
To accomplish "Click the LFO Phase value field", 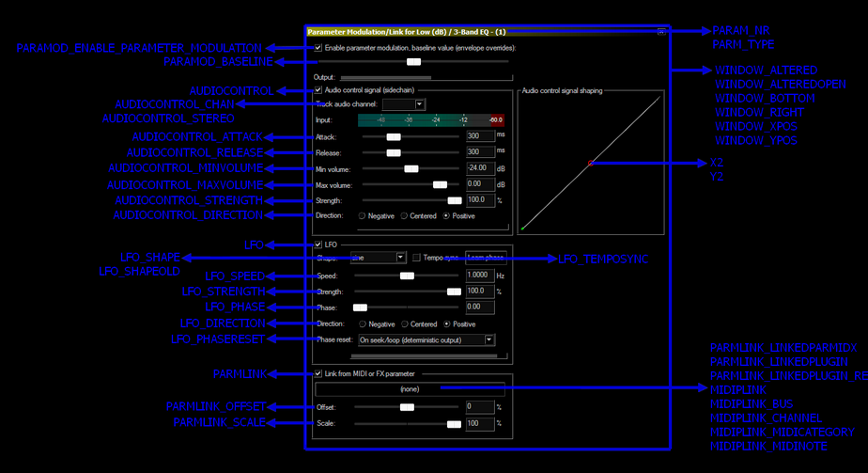I will (x=480, y=307).
